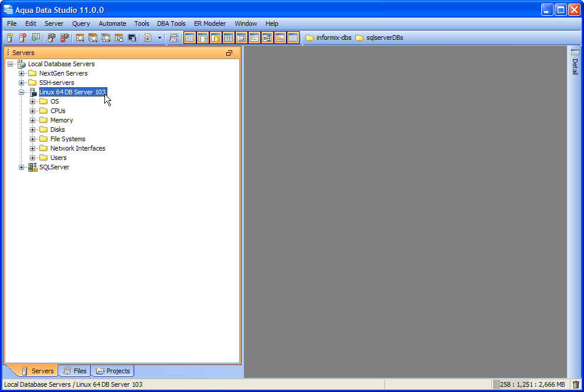Select the SSH-servers tree label

57,83
